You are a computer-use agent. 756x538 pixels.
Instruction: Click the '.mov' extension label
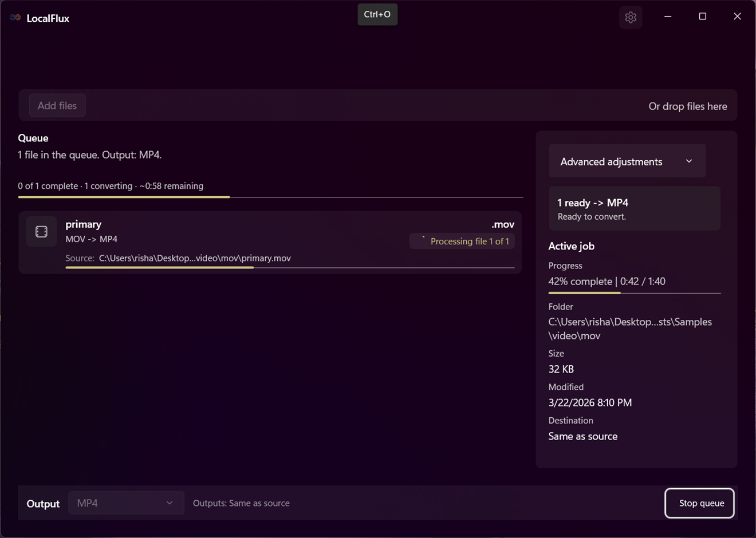[503, 224]
